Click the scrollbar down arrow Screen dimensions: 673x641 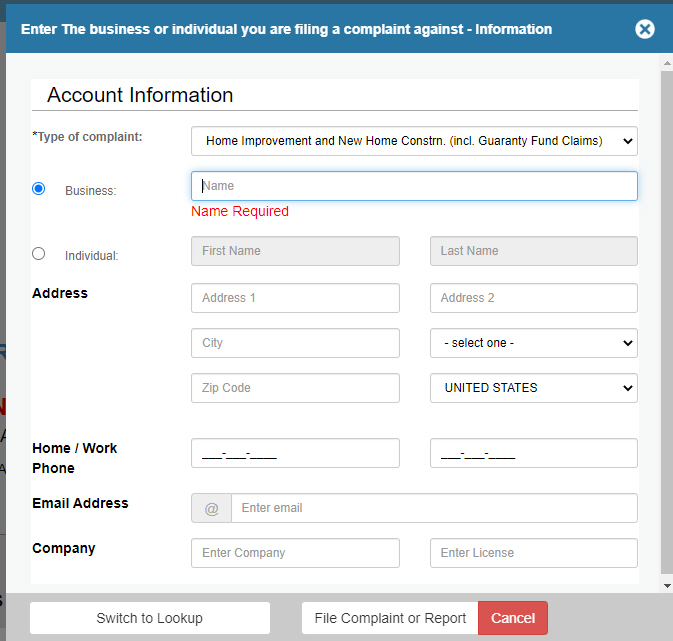coord(666,585)
